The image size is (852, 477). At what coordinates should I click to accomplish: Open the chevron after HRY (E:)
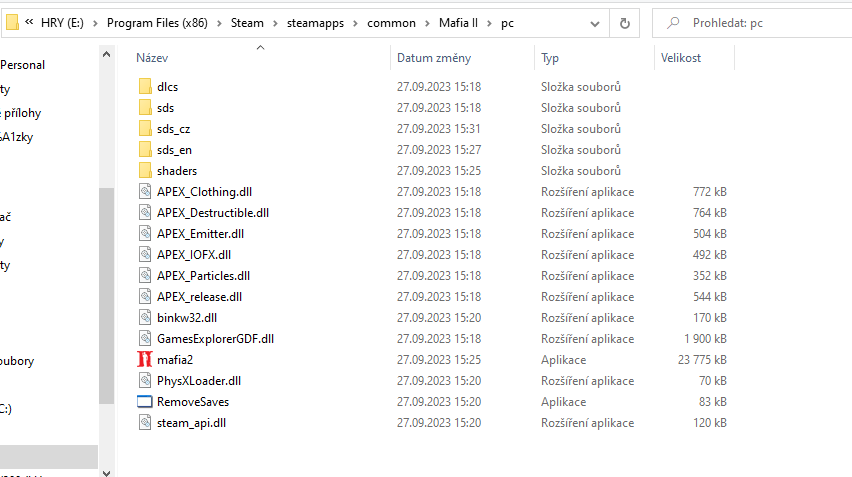click(95, 23)
